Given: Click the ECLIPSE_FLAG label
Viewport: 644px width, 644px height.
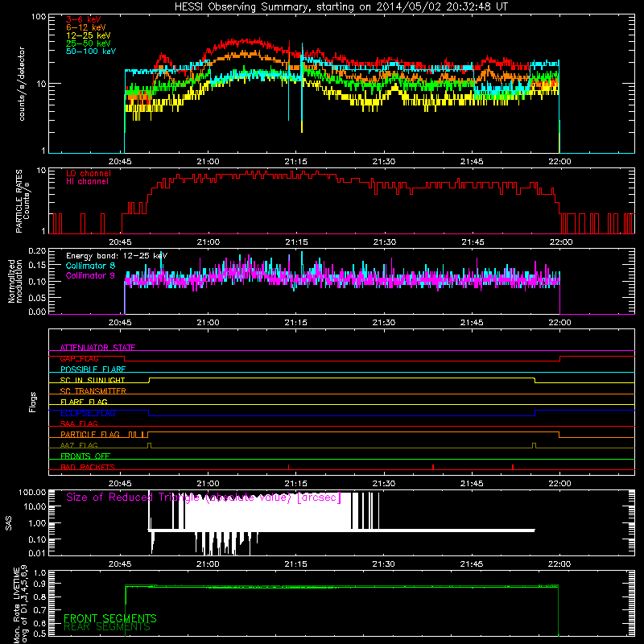Looking at the screenshot, I should (88, 413).
